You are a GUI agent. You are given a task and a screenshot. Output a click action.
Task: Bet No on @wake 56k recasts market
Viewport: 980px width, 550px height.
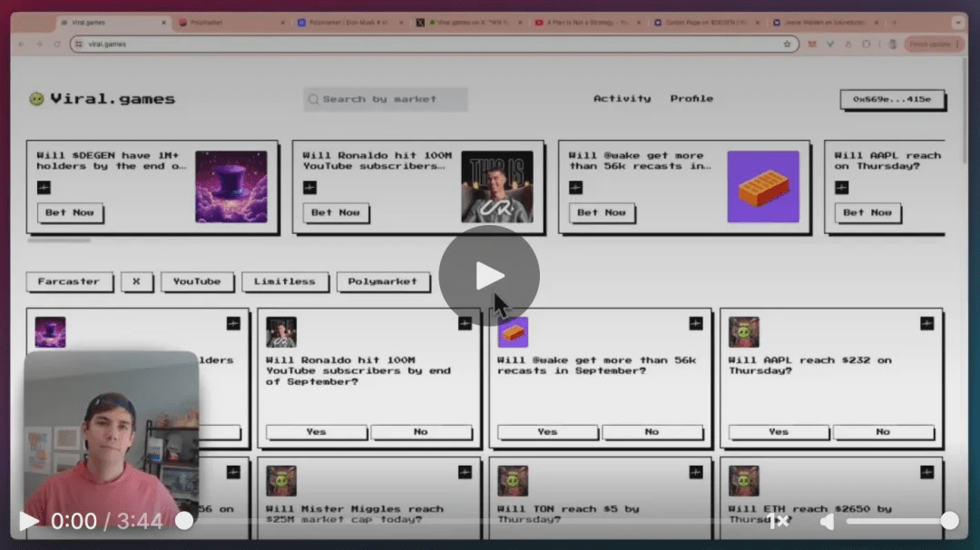tap(652, 432)
